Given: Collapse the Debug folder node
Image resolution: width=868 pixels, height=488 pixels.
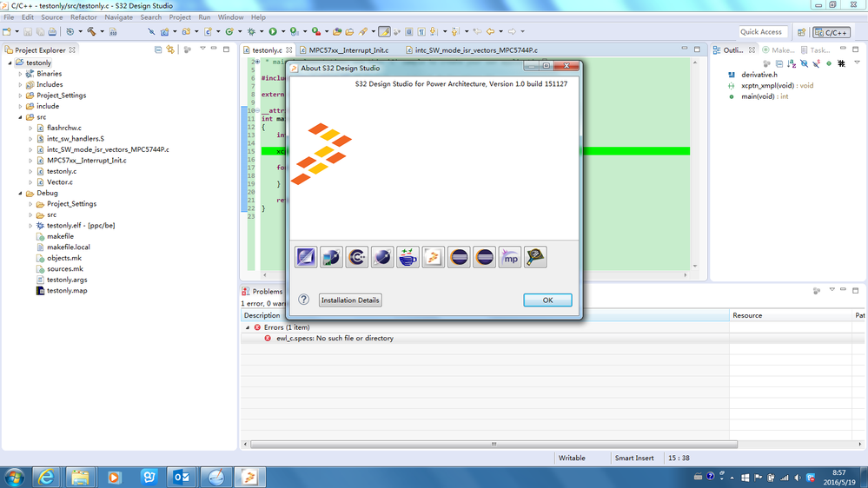Looking at the screenshot, I should point(21,193).
